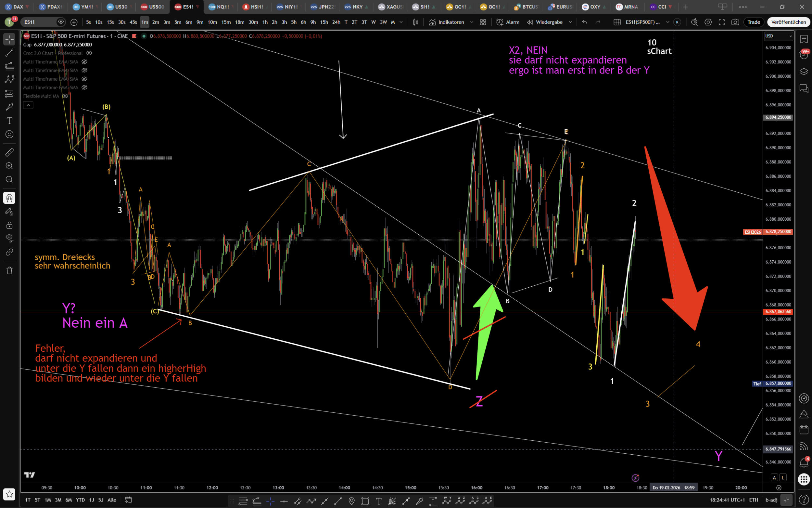Open the Alarm creation dialog
The width and height of the screenshot is (812, 508).
(x=508, y=22)
